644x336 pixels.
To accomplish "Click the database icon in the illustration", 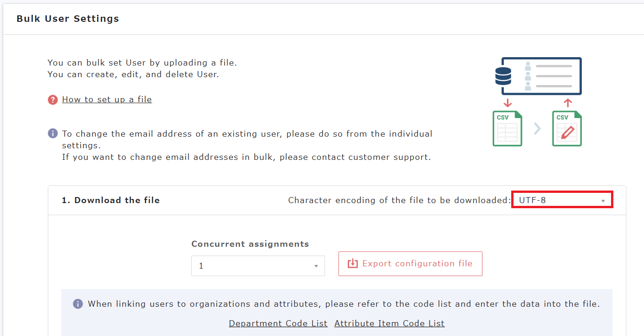I will [503, 76].
